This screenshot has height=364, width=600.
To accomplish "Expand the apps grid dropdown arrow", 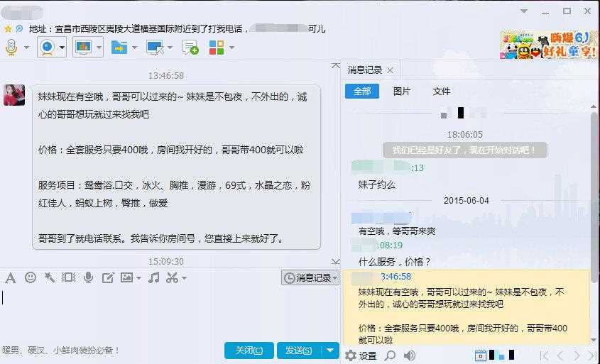I will 231,48.
